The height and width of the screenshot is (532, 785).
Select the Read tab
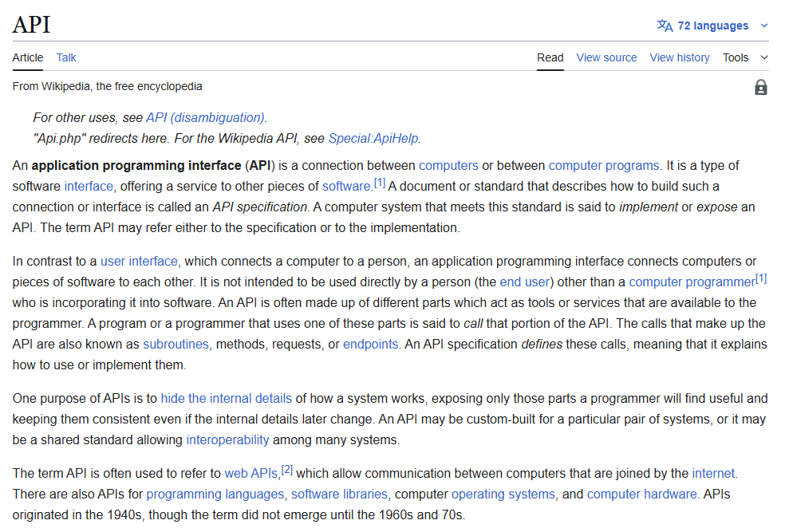pos(550,57)
